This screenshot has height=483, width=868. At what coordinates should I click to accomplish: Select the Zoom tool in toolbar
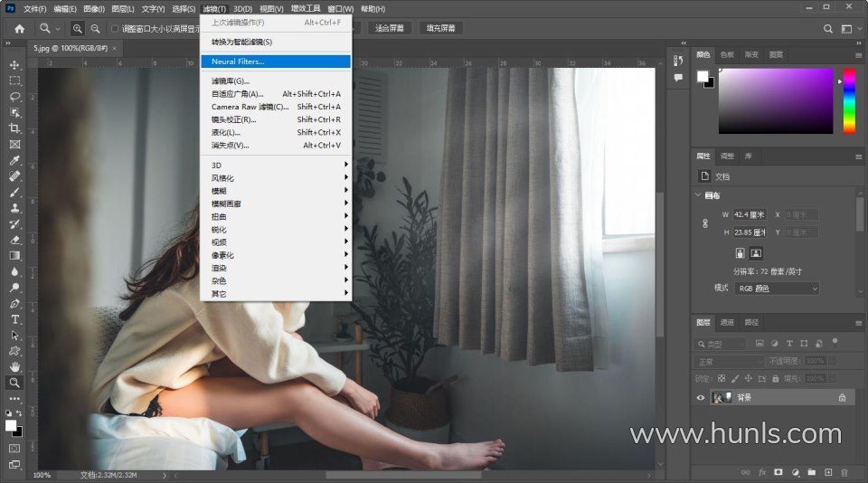(x=15, y=383)
